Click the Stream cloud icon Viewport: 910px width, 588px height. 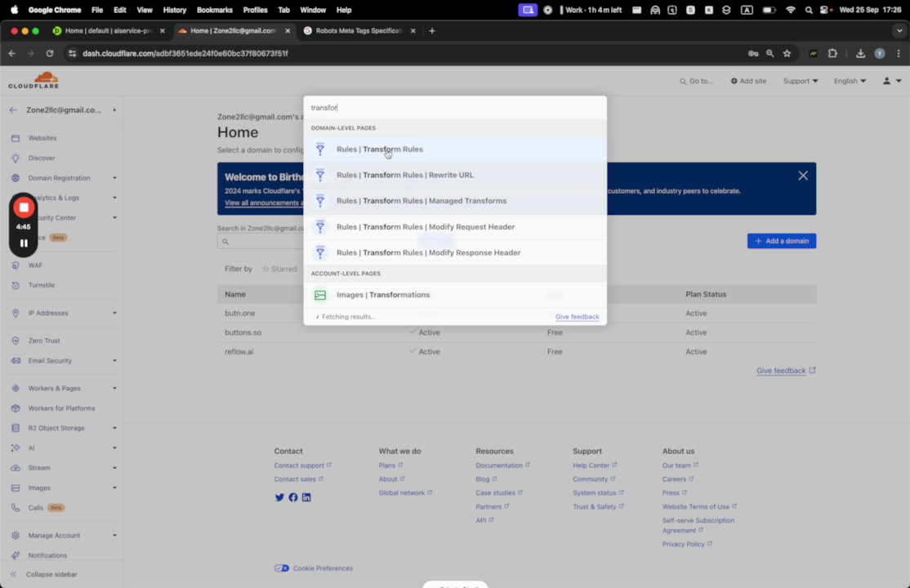point(16,468)
